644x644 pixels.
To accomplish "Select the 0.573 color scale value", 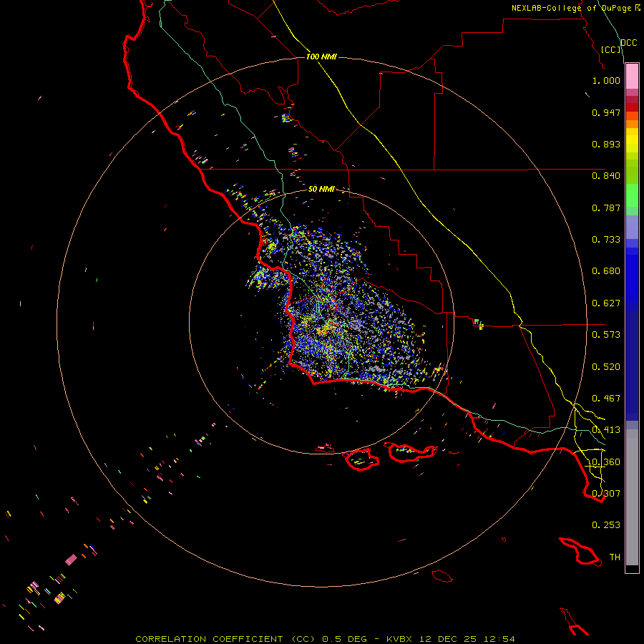I will (x=606, y=335).
